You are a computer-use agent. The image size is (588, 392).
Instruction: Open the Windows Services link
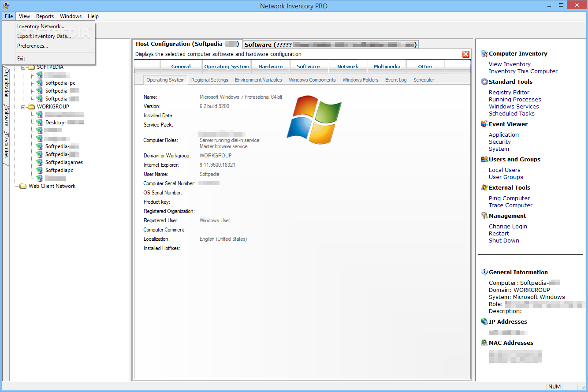point(514,106)
